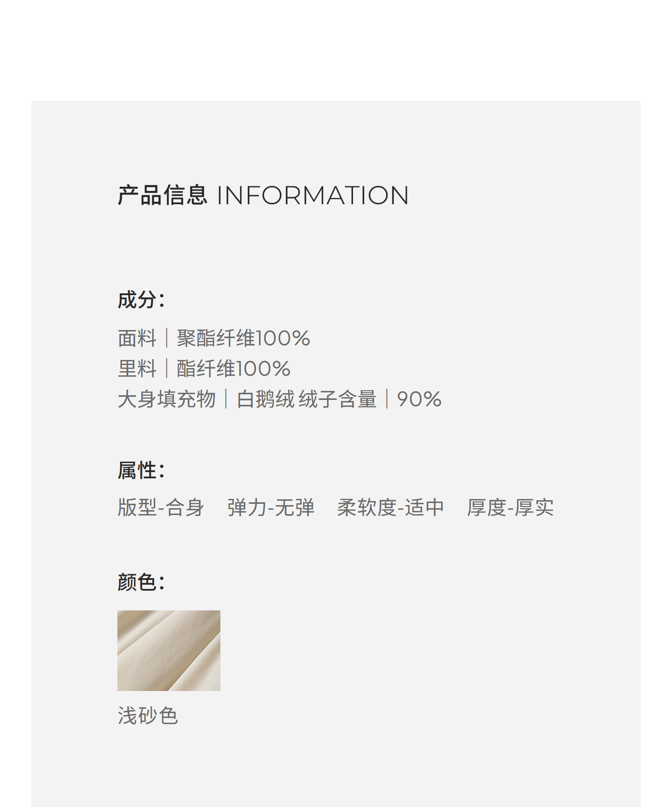Click the 产品信息 heading text
672x807 pixels.
[x=162, y=195]
